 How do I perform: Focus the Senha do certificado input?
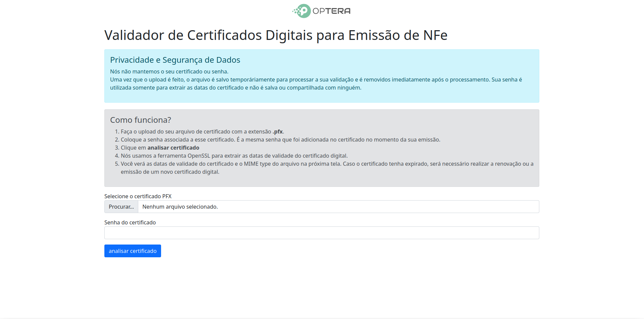pyautogui.click(x=321, y=233)
